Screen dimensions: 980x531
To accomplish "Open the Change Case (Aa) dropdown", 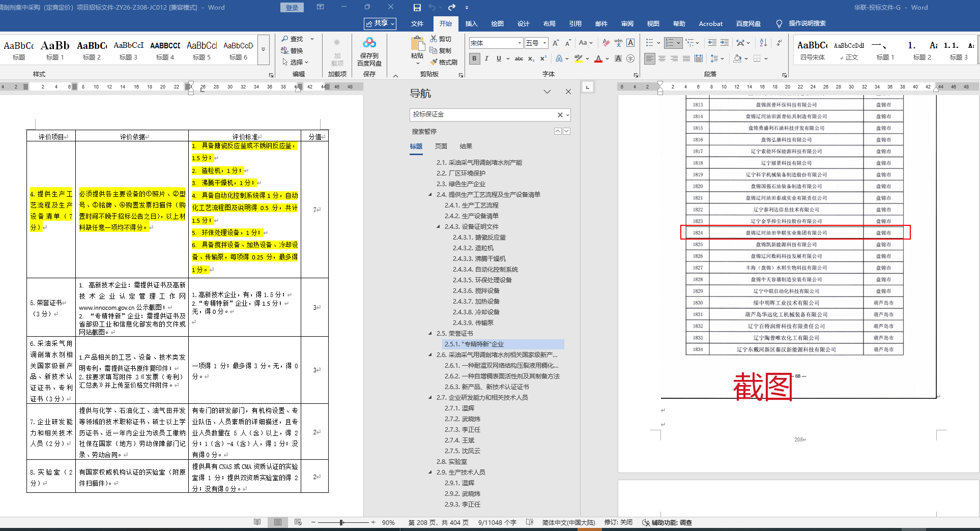I will tap(585, 43).
